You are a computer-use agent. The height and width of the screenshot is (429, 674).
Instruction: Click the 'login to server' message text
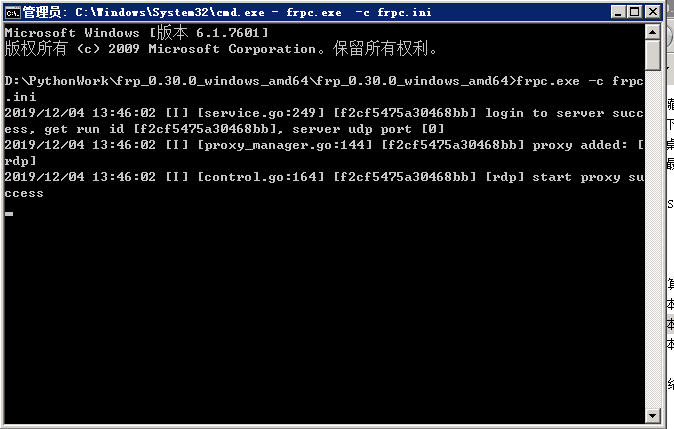pos(544,113)
